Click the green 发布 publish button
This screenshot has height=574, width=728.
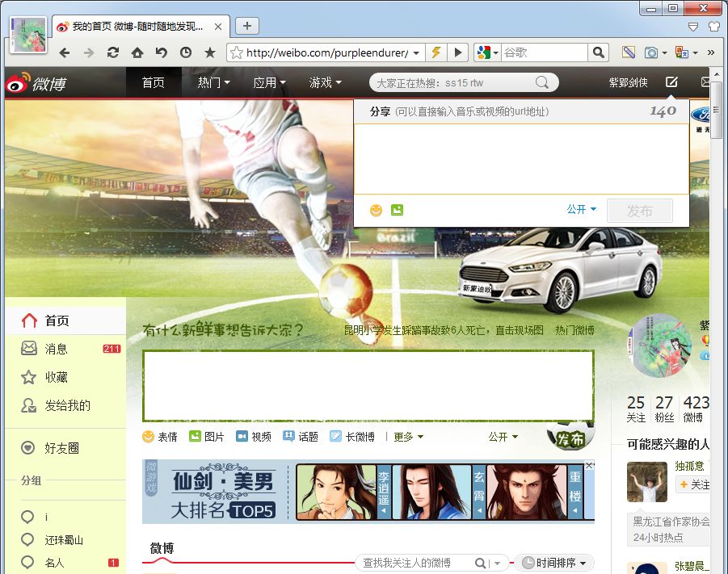(570, 439)
